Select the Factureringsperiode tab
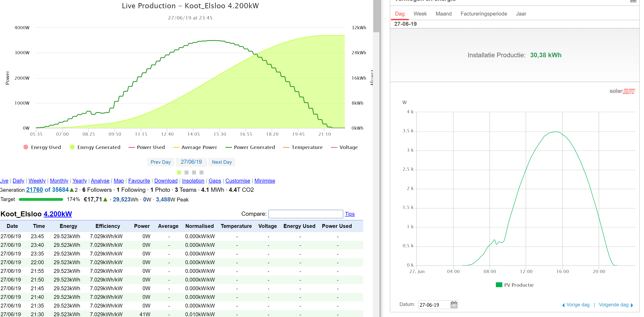 click(x=484, y=14)
